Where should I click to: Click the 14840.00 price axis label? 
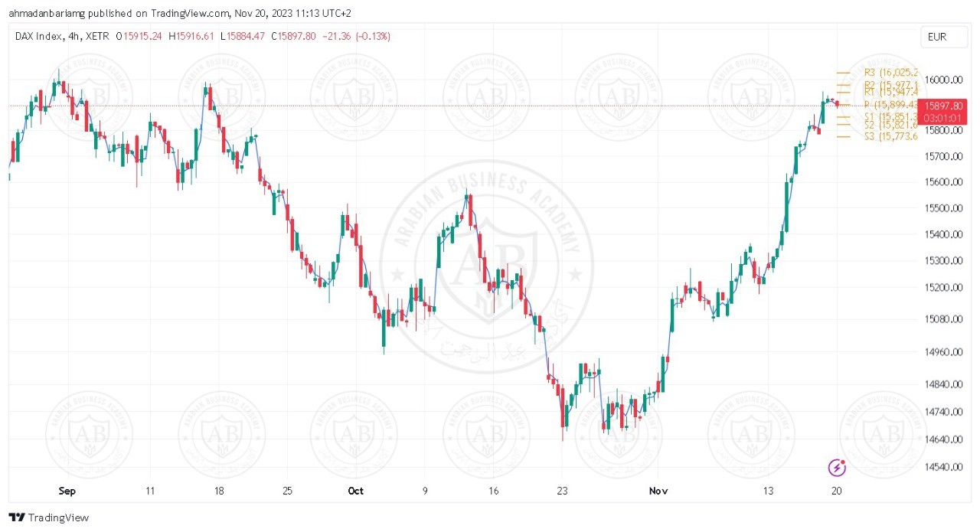click(x=943, y=384)
